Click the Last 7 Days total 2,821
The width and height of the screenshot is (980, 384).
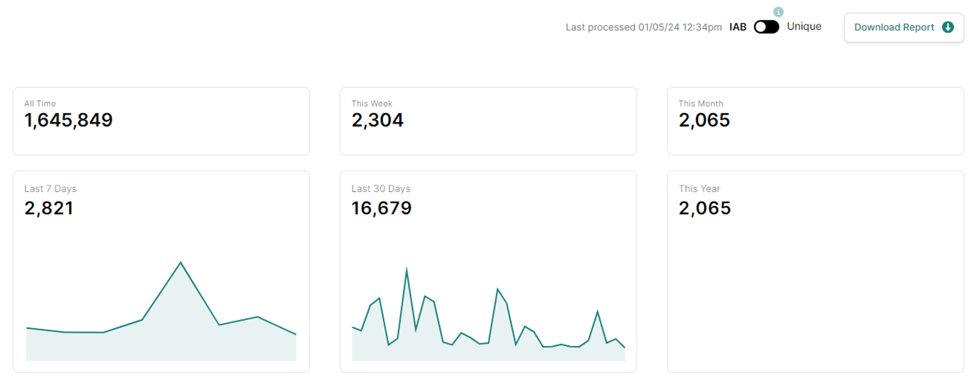(49, 208)
